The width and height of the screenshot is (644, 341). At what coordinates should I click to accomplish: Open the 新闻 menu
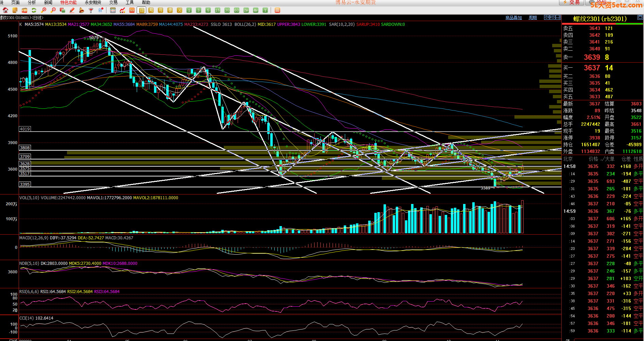(x=48, y=2)
